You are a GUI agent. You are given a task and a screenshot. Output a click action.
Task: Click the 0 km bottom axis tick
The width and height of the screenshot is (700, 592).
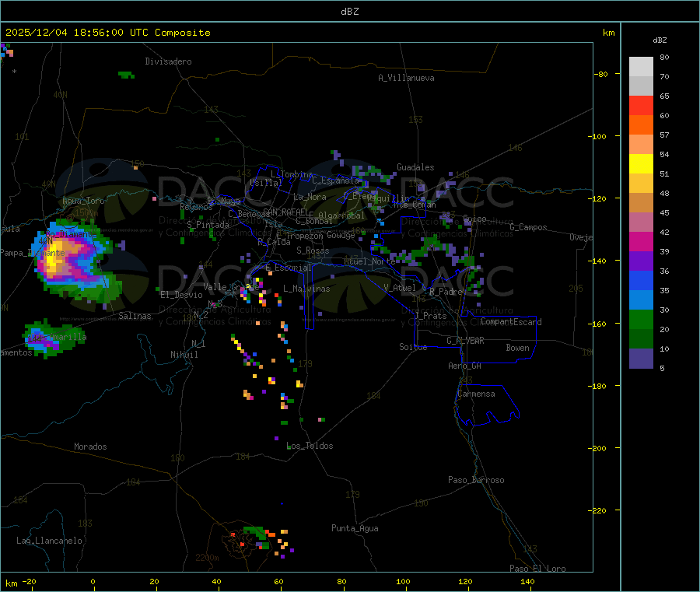tap(93, 582)
